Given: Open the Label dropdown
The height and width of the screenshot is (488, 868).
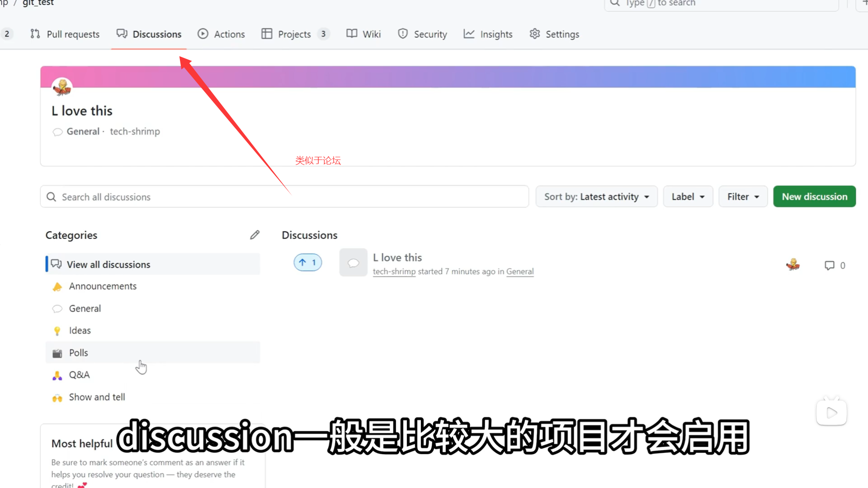Looking at the screenshot, I should point(688,197).
